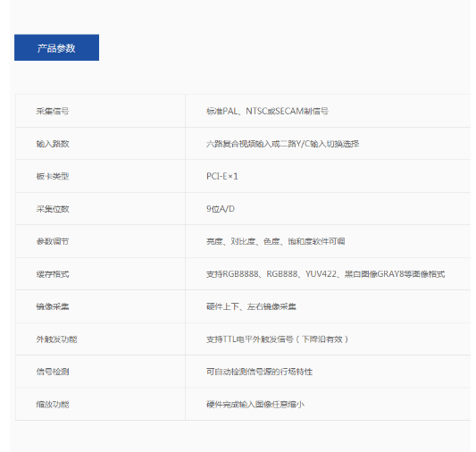Select the 采集位数 label

(53, 209)
